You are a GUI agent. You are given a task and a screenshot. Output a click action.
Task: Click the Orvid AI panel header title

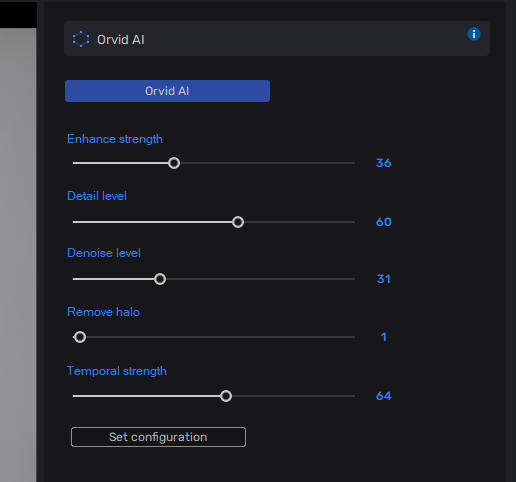click(x=121, y=40)
